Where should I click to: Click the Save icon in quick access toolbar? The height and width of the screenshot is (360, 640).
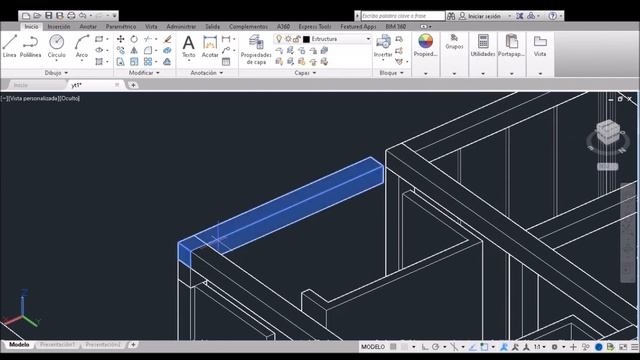(49, 16)
